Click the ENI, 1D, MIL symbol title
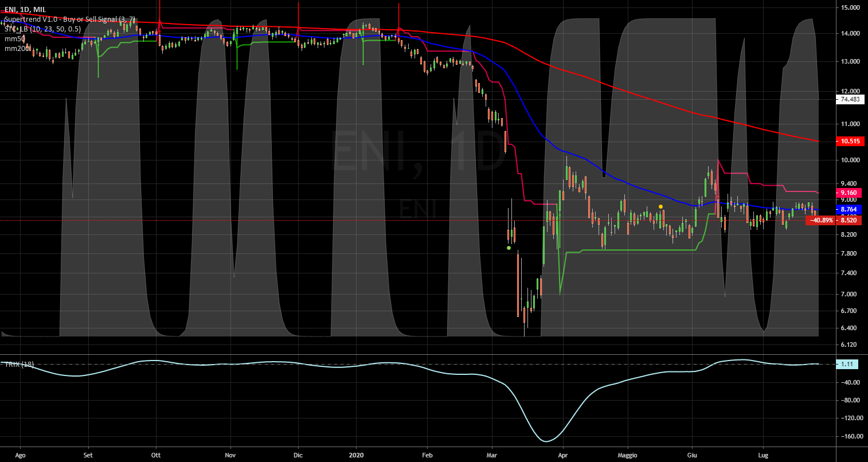 (24, 9)
